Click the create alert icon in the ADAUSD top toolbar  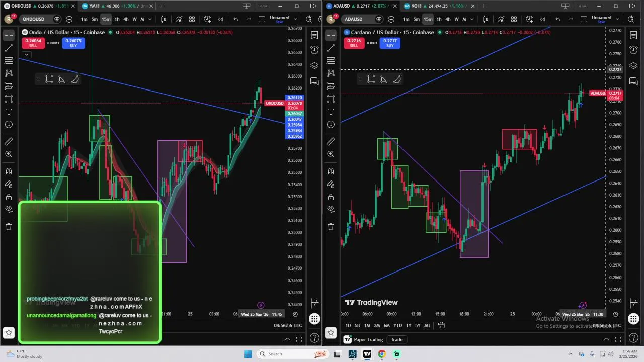point(529,19)
